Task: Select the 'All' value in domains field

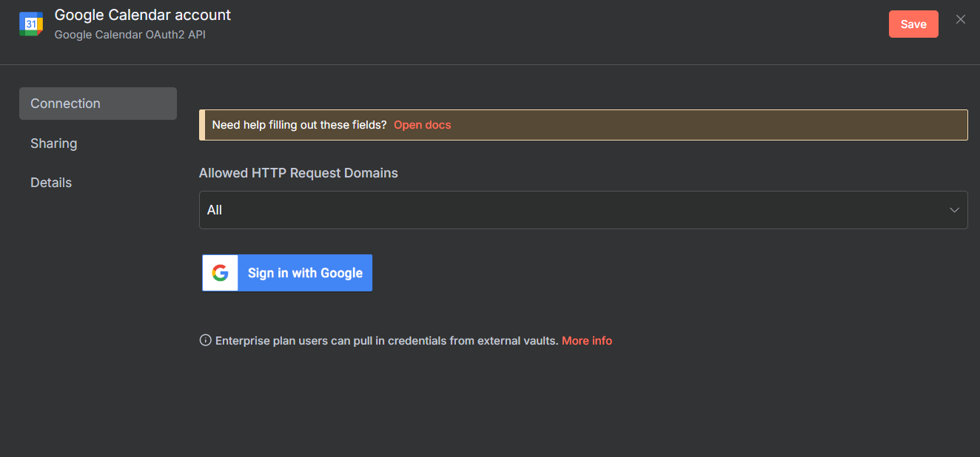Action: click(x=215, y=210)
